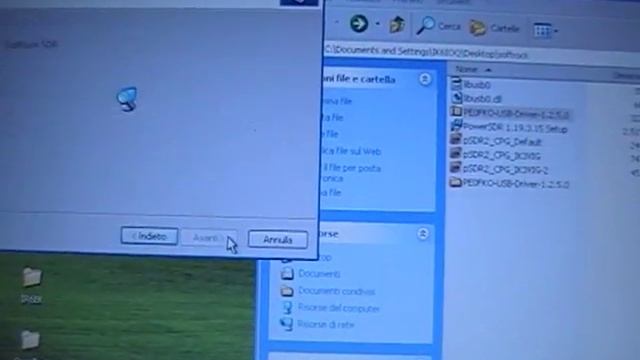Screen dimensions: 640x360
Task: Click the Up one folder icon
Action: pyautogui.click(x=397, y=25)
